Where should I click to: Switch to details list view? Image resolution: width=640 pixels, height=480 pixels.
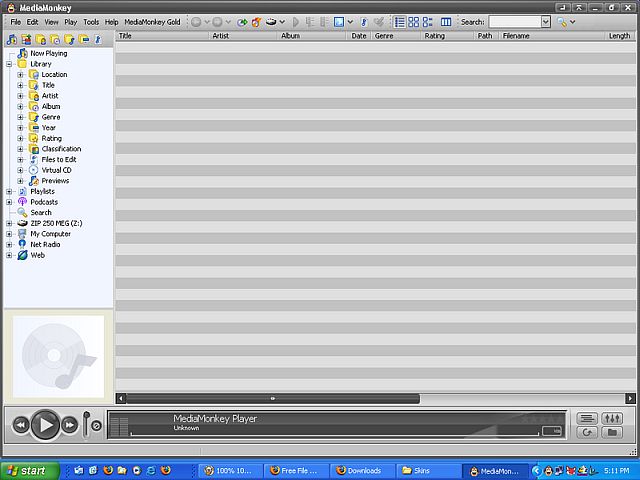point(400,22)
